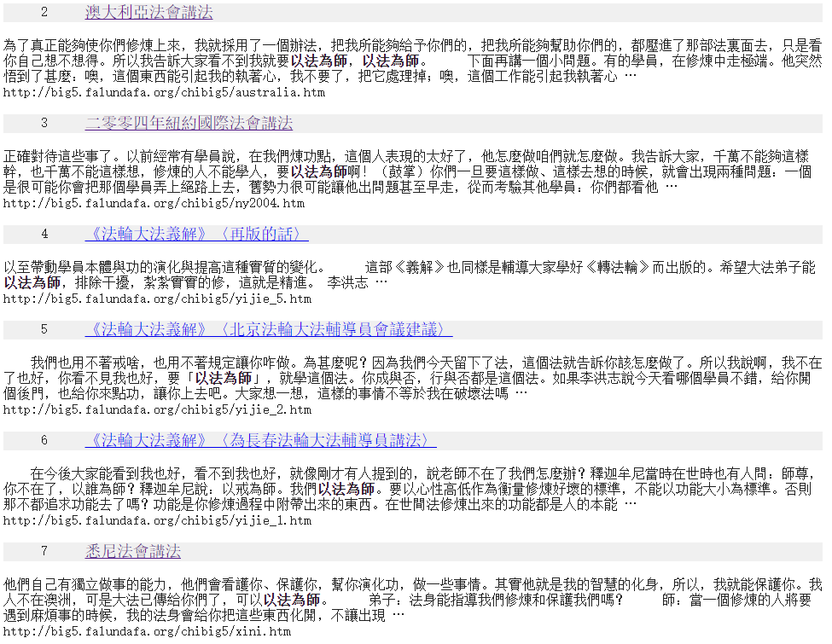The image size is (832, 644).
Task: Click the URL ending in yijie_5.htm
Action: (x=157, y=299)
